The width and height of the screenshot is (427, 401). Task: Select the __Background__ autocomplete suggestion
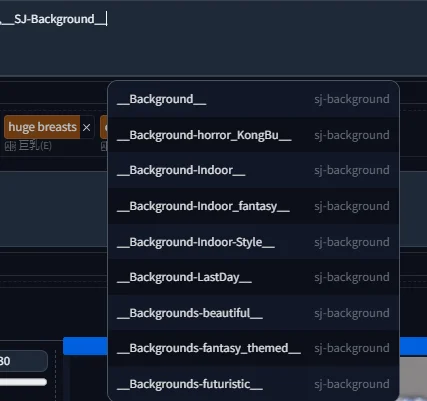pos(253,99)
